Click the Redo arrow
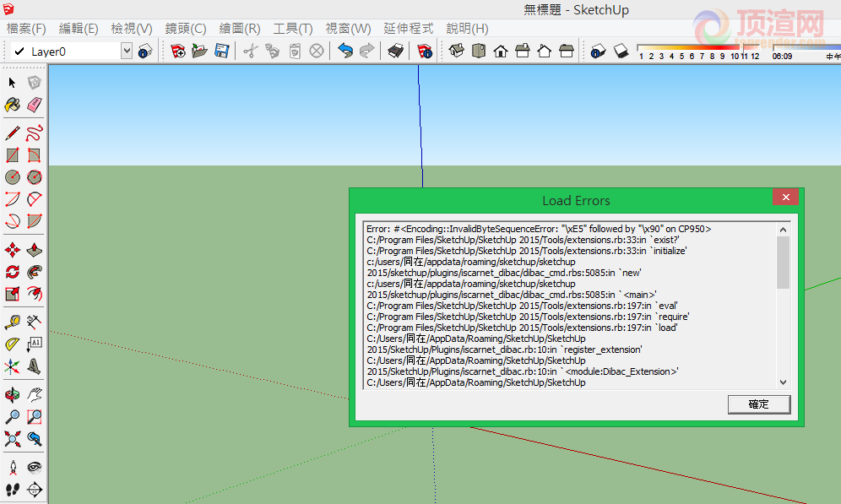This screenshot has height=504, width=841. (366, 51)
